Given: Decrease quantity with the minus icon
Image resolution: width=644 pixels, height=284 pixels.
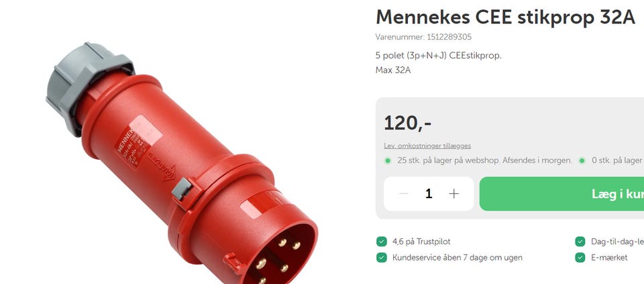Looking at the screenshot, I should [x=404, y=193].
